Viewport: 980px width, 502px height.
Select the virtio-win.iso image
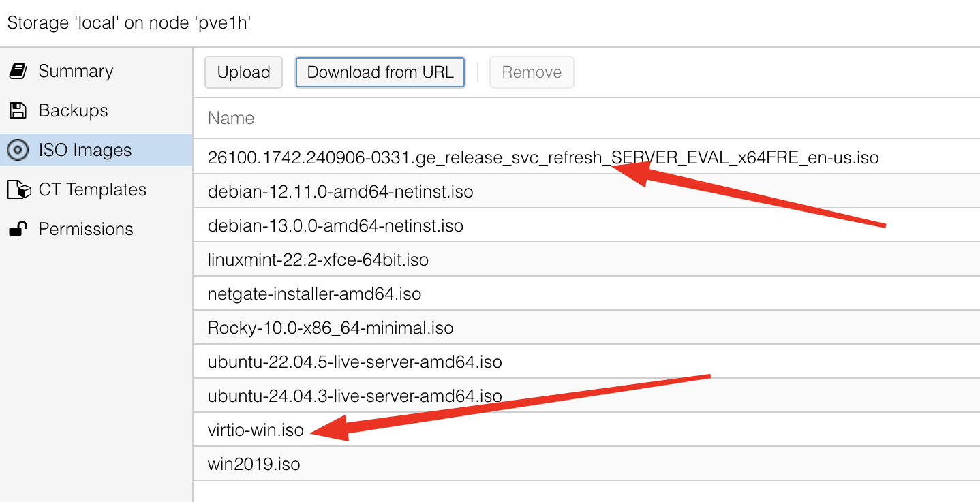point(256,430)
